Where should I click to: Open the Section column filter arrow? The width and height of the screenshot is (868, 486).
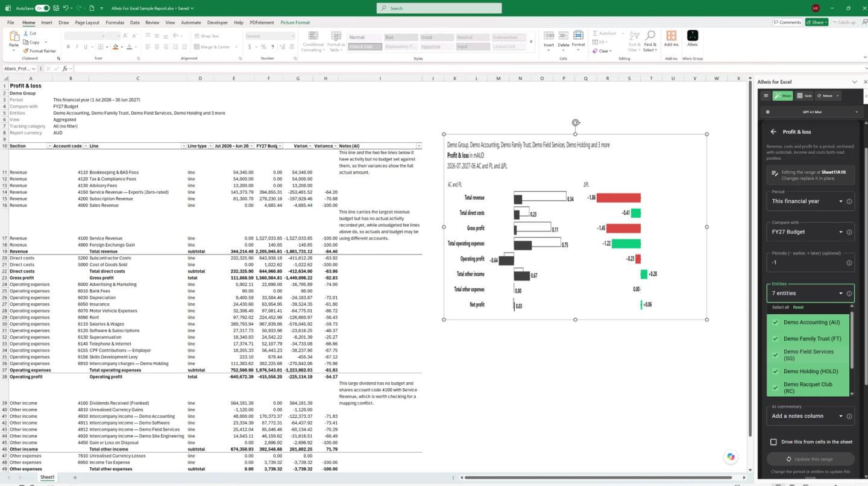[x=48, y=146]
